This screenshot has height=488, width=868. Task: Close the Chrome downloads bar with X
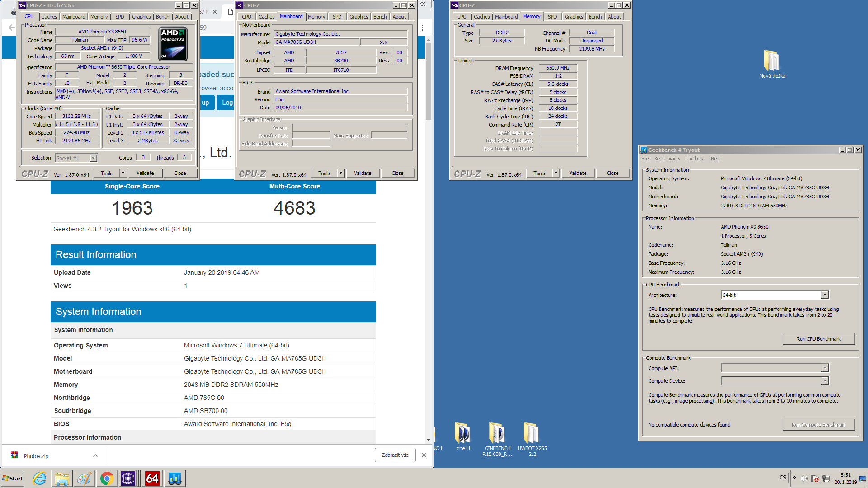(x=424, y=455)
